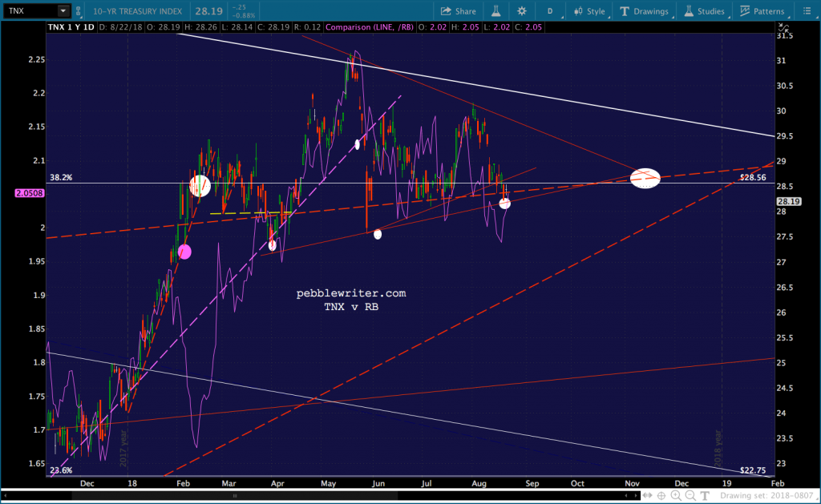Click the TNX 1 Y 1D chart label

71,26
